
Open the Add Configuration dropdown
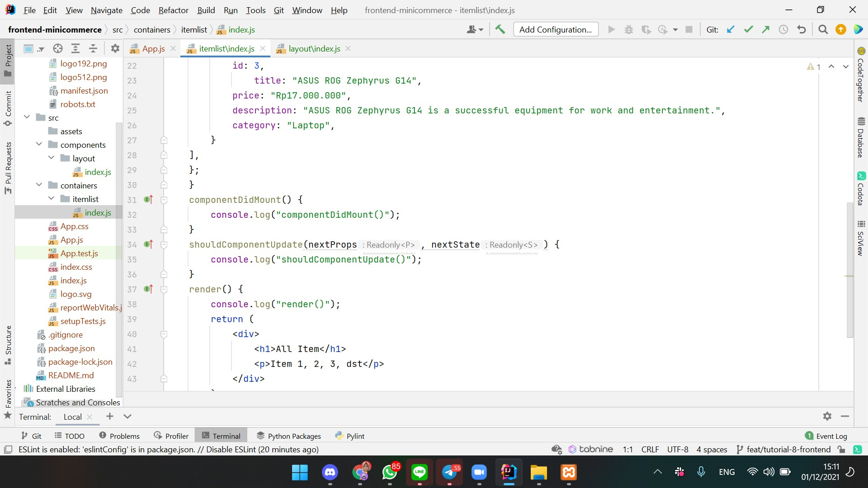pos(556,29)
